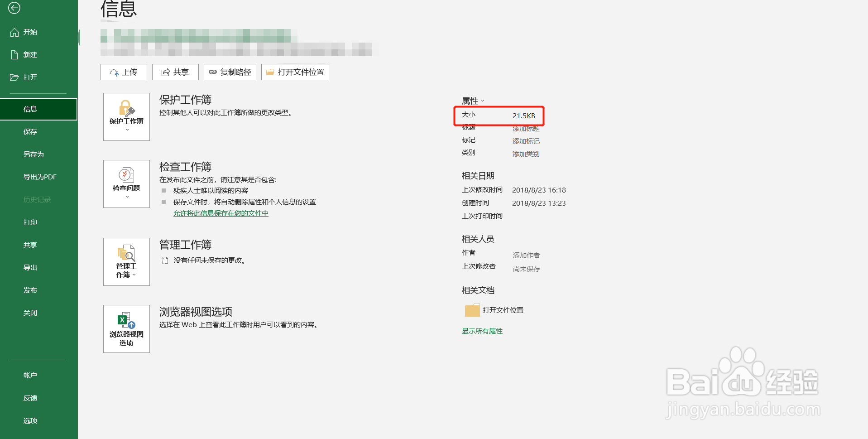Open 选项 at bottom of sidebar
The width and height of the screenshot is (868, 439).
point(30,420)
